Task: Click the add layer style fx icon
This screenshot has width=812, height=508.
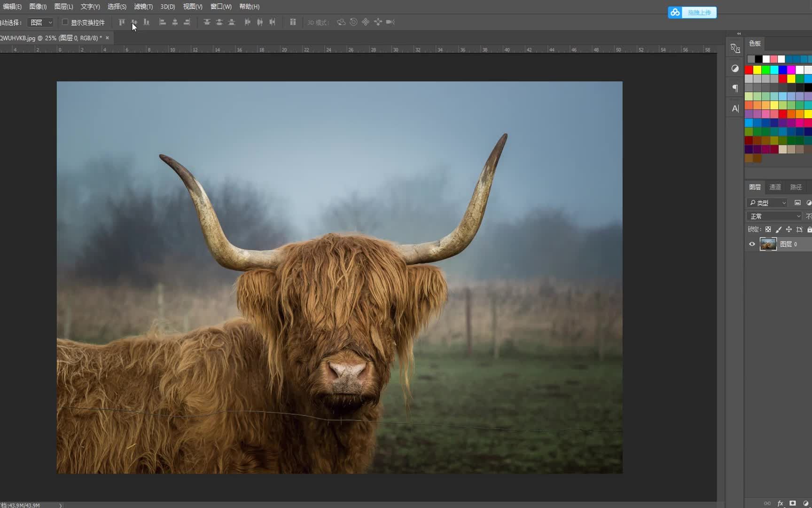Action: 780,503
